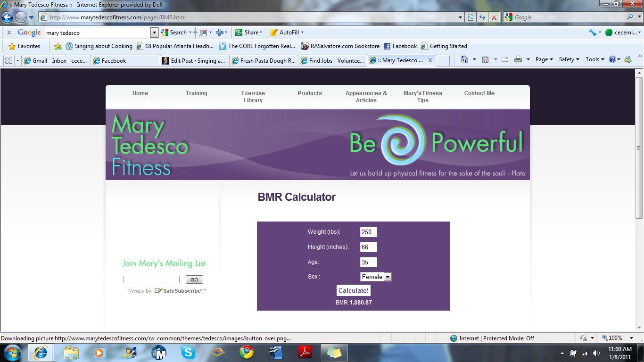Screen dimensions: 644x362
Task: Open Google Chrome from the taskbar
Action: [x=246, y=352]
